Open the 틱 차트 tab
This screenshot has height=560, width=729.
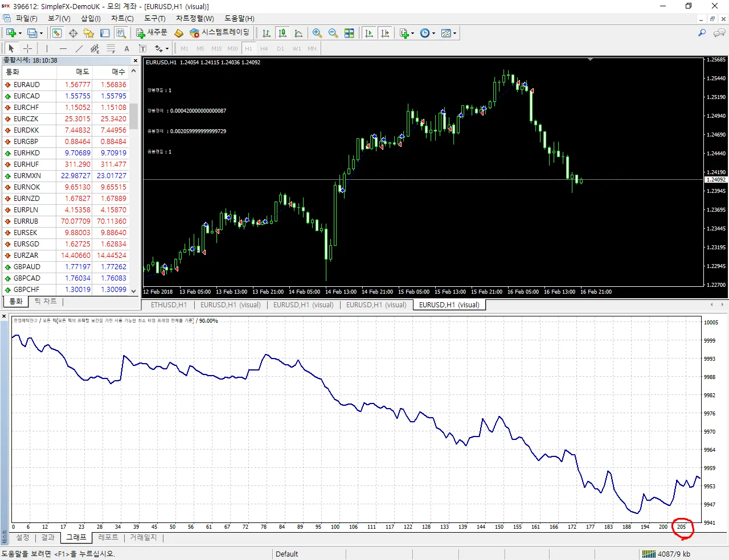click(46, 301)
